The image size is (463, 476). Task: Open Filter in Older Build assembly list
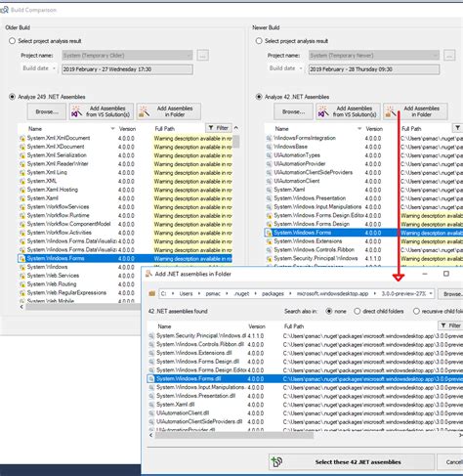click(219, 128)
